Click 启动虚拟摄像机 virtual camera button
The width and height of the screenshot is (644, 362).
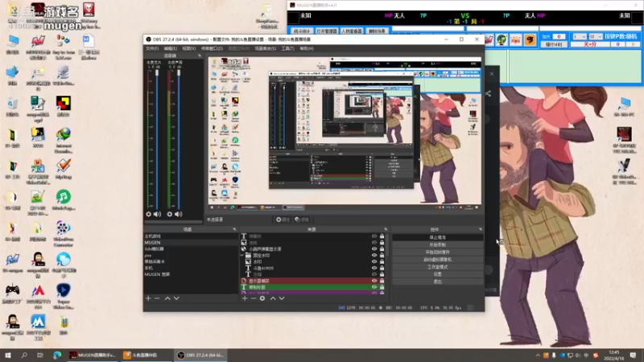pyautogui.click(x=437, y=259)
